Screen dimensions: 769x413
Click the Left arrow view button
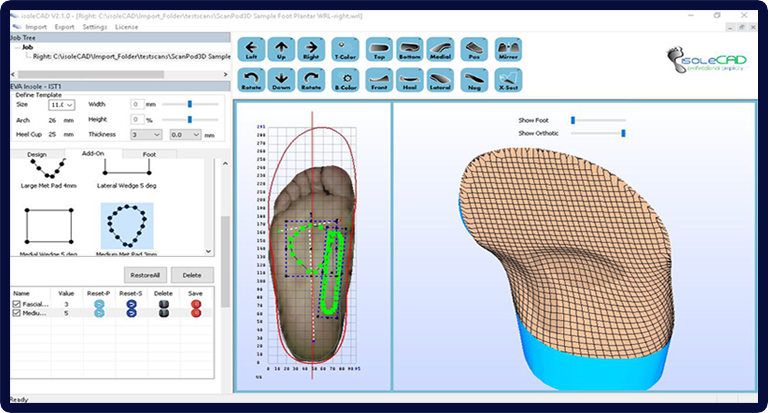click(x=251, y=50)
